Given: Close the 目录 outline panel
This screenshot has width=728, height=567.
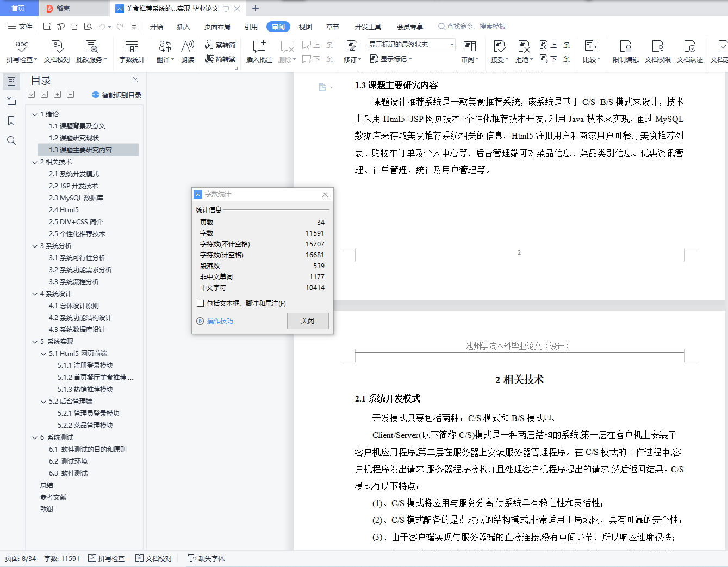Looking at the screenshot, I should pyautogui.click(x=136, y=80).
